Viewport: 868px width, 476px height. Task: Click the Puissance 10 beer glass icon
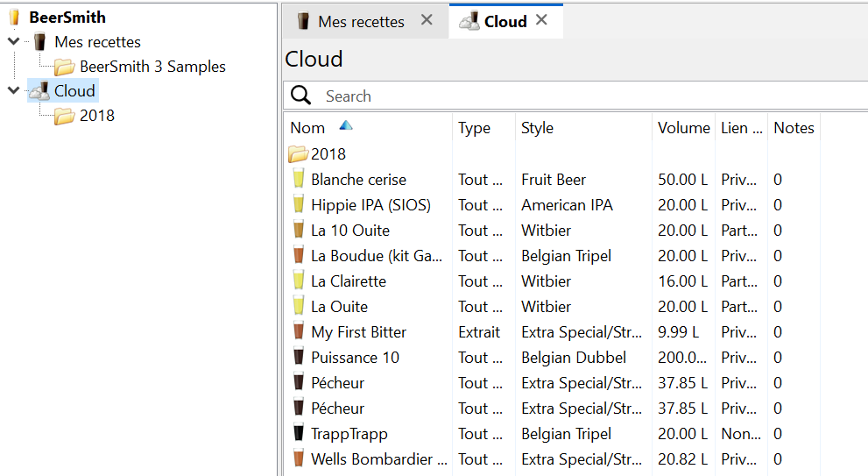coord(299,358)
